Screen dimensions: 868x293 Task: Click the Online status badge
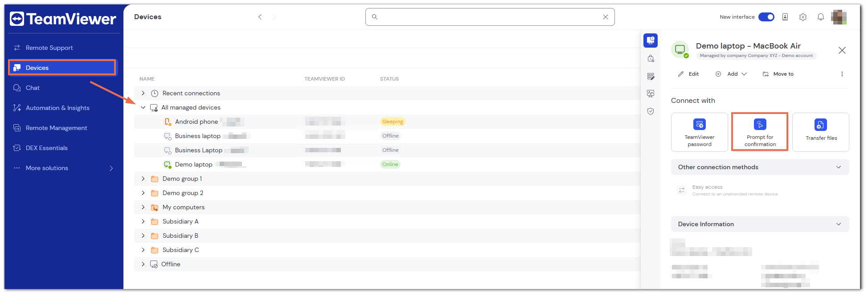390,164
